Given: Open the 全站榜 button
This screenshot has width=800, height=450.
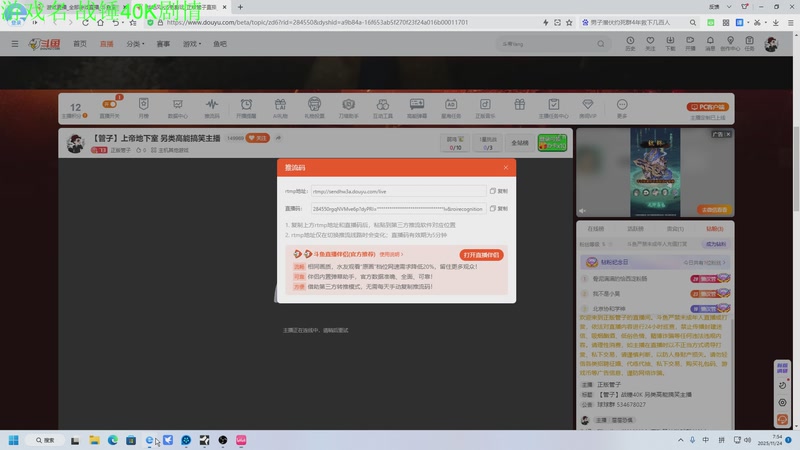Looking at the screenshot, I should [x=520, y=143].
